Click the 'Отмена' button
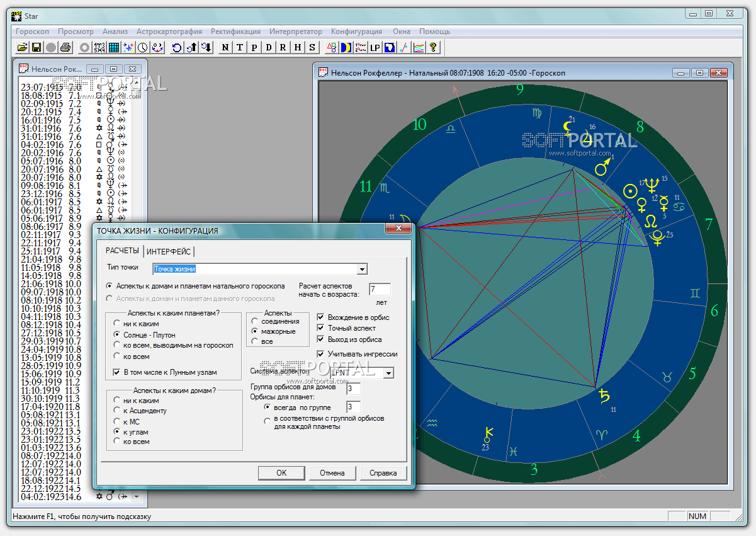 332,473
